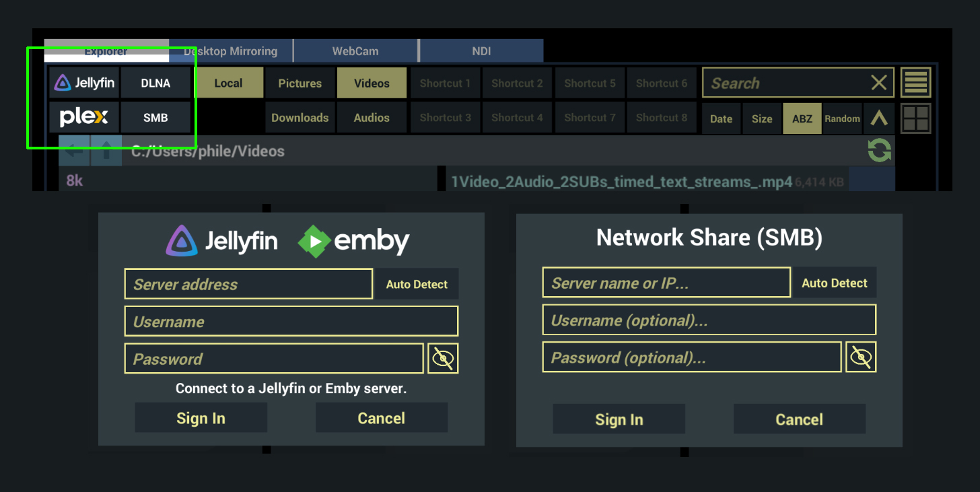
Task: Sort files by Date
Action: point(721,118)
